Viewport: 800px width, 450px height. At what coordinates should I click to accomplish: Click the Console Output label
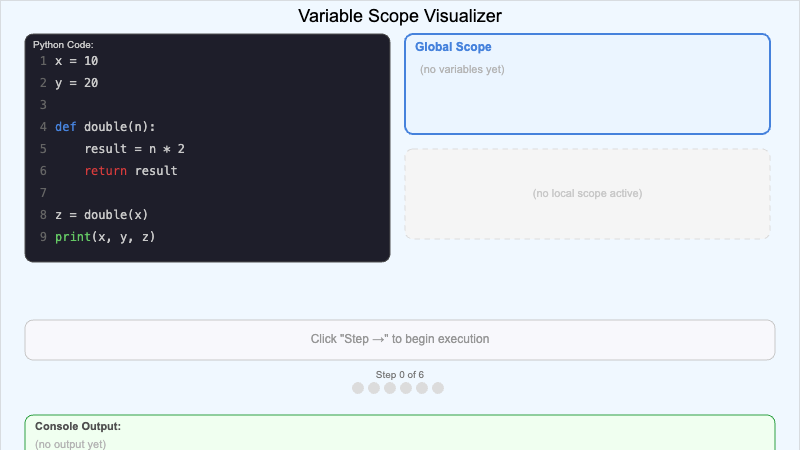pyautogui.click(x=78, y=426)
